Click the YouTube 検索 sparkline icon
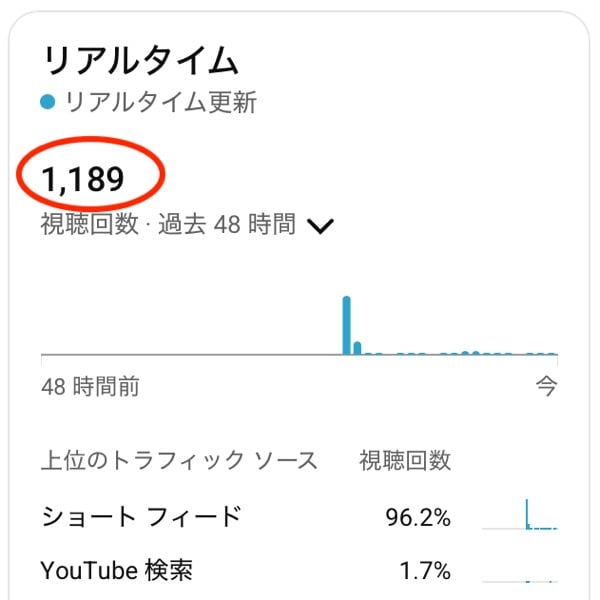The height and width of the screenshot is (600, 600). 519,571
